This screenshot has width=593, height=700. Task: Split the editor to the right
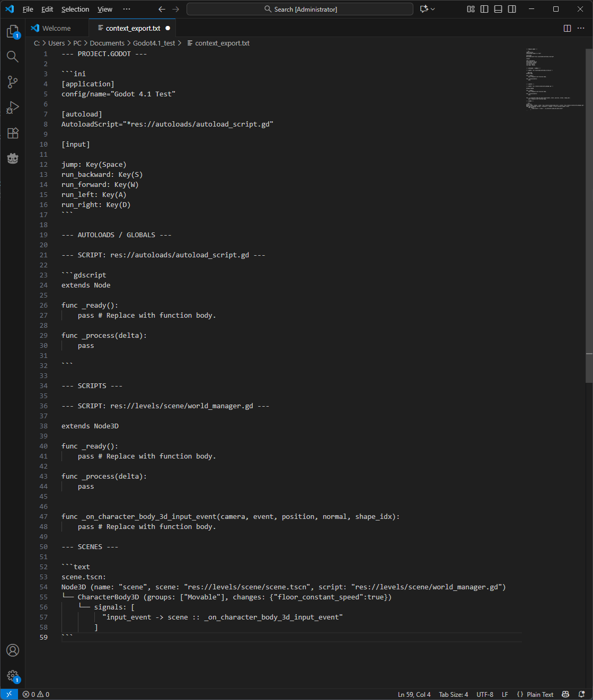click(567, 28)
